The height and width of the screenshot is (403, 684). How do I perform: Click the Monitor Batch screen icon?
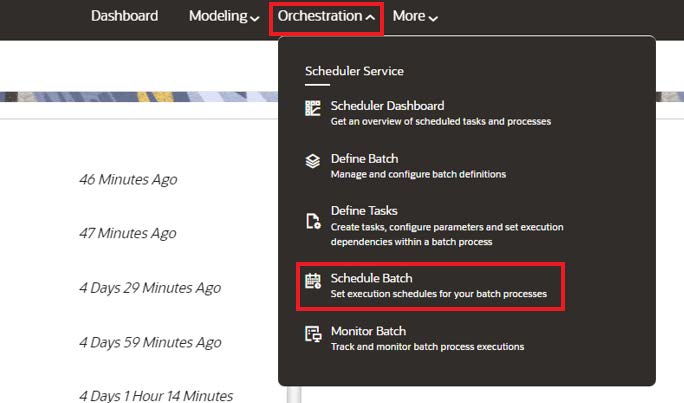point(313,335)
